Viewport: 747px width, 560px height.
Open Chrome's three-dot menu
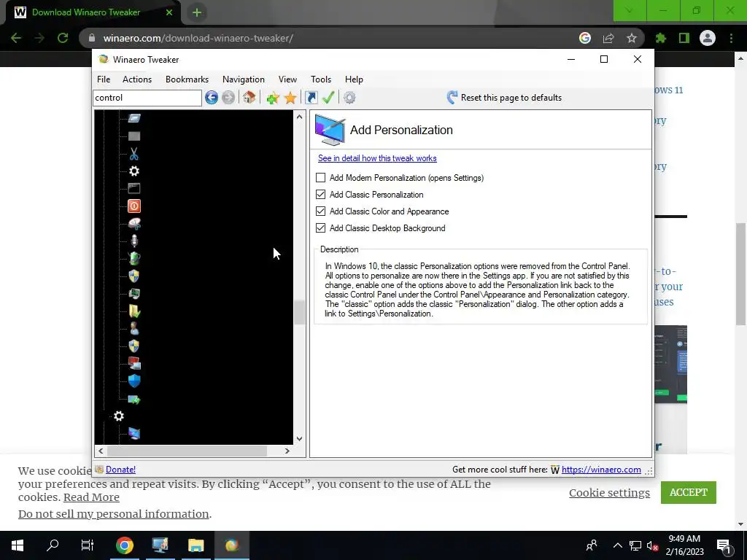click(731, 38)
